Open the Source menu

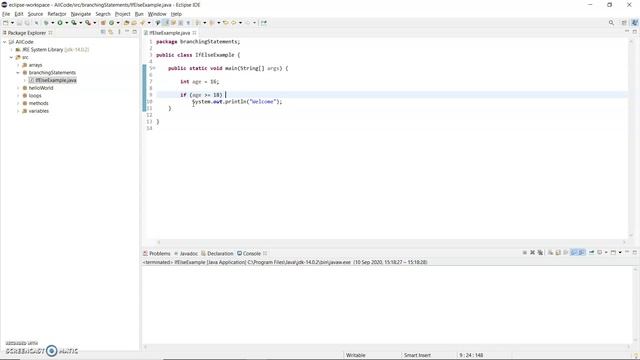click(35, 14)
